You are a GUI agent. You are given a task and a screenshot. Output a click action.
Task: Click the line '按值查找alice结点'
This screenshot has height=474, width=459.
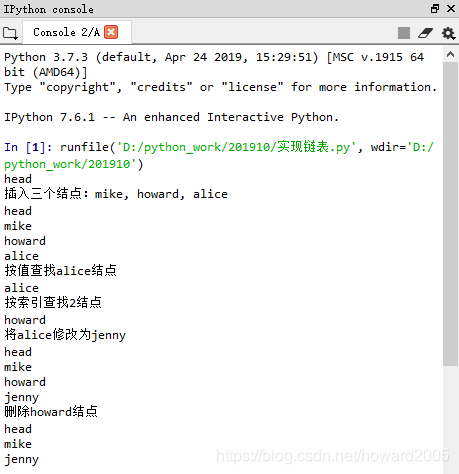point(61,270)
